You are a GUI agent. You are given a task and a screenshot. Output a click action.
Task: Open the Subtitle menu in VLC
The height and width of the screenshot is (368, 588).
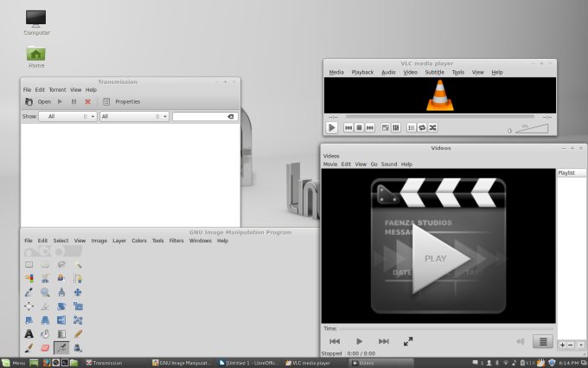coord(434,73)
